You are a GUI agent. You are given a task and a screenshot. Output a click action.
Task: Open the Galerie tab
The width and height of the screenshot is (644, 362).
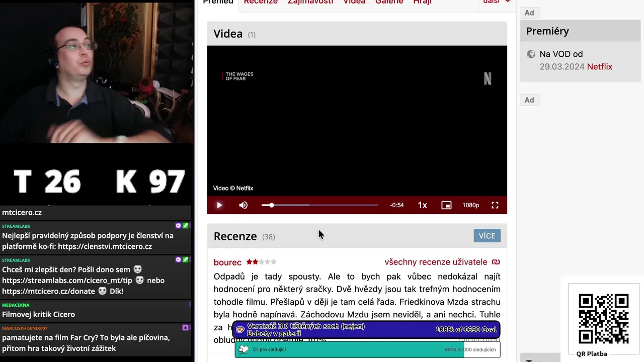pyautogui.click(x=389, y=3)
